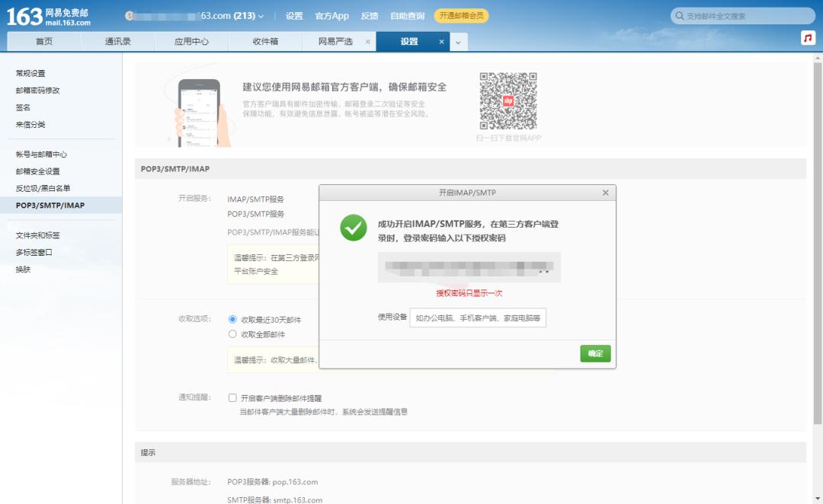Click the golden 开通邮箱会员 badge
Image resolution: width=823 pixels, height=504 pixels.
(x=461, y=14)
